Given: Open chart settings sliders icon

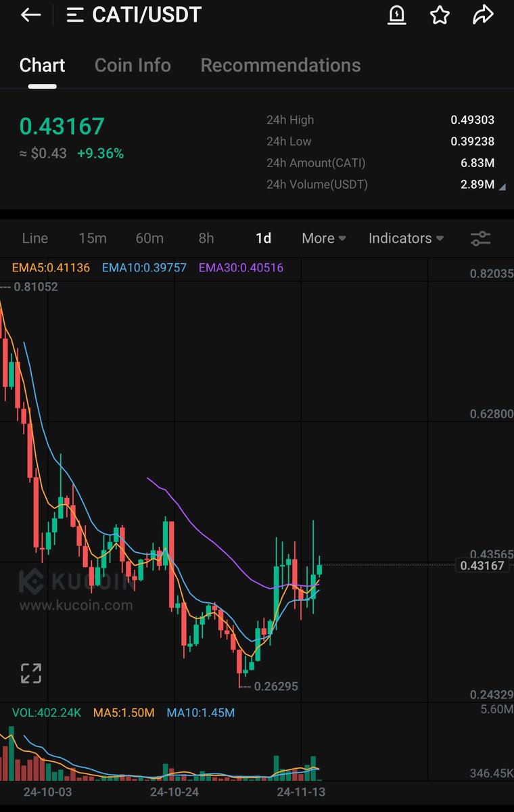Looking at the screenshot, I should [481, 238].
